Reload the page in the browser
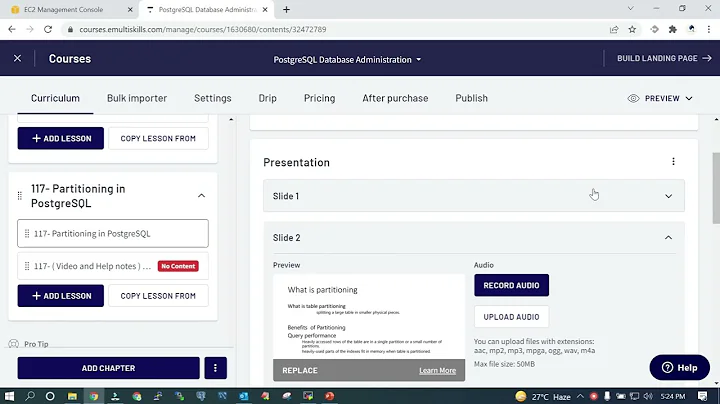The height and width of the screenshot is (404, 720). pyautogui.click(x=48, y=29)
